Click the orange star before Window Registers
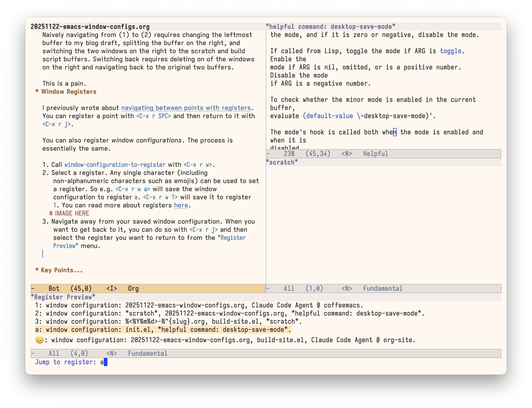Image resolution: width=532 pixels, height=408 pixels. point(37,92)
